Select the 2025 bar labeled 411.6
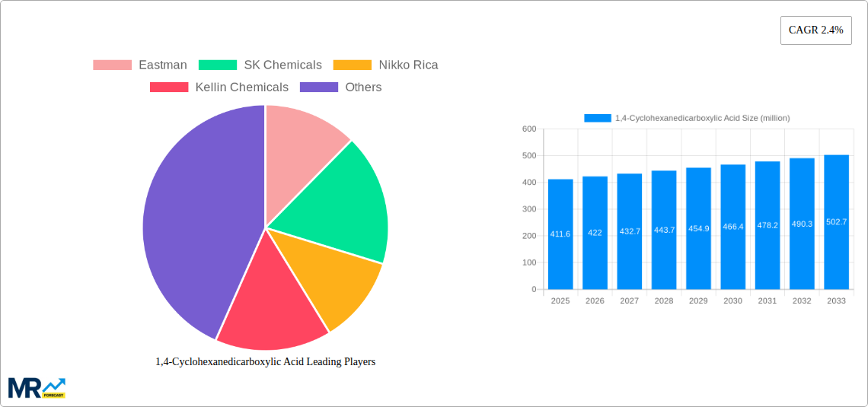Image resolution: width=868 pixels, height=407 pixels. click(x=560, y=234)
